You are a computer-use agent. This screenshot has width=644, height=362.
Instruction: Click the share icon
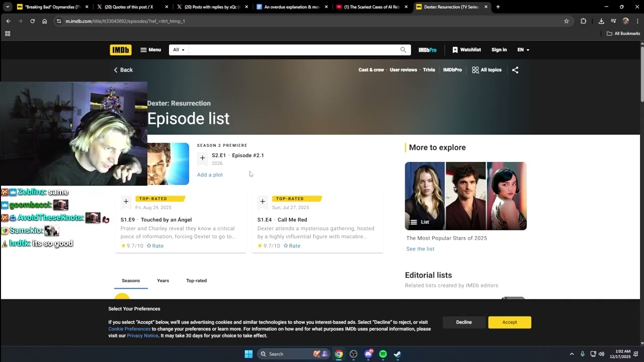pos(515,70)
